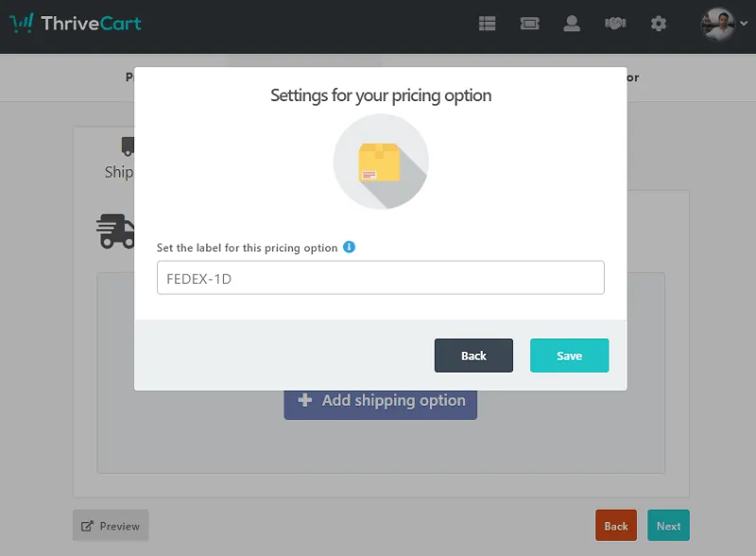The height and width of the screenshot is (556, 756).
Task: Open the products grid icon in the header
Action: [x=488, y=24]
